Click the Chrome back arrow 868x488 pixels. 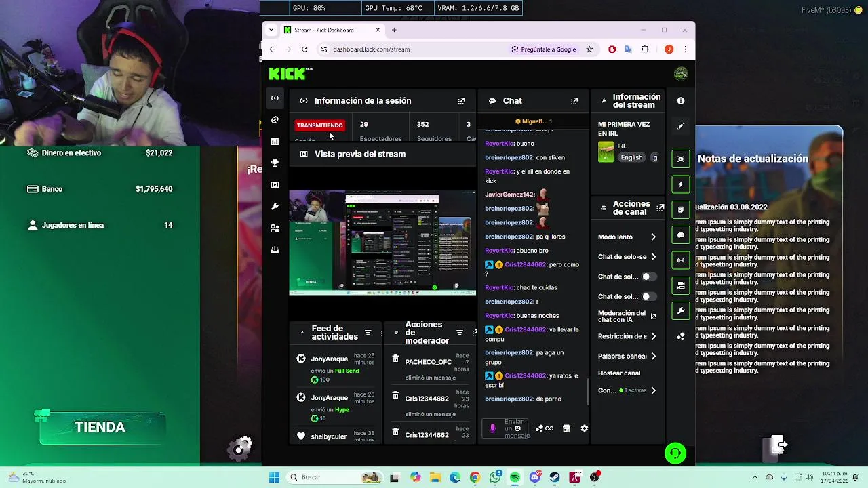(272, 49)
